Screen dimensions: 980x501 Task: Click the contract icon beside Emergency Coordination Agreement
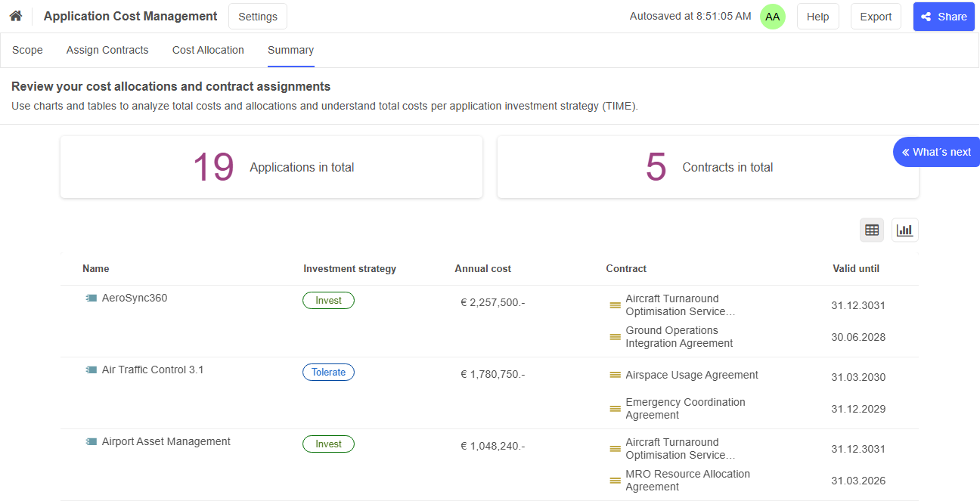click(x=614, y=408)
